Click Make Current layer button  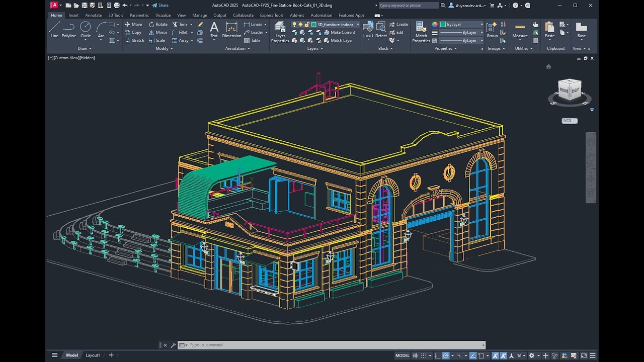[x=339, y=32]
